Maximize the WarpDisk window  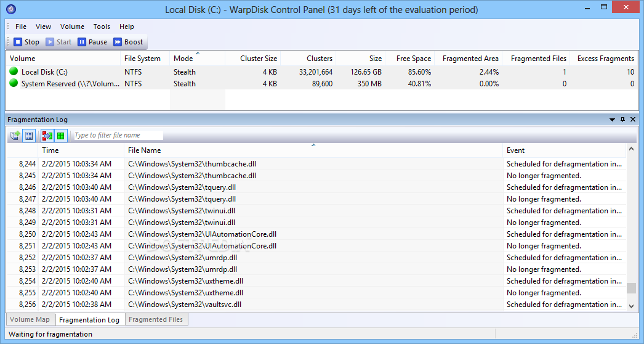[x=604, y=7]
